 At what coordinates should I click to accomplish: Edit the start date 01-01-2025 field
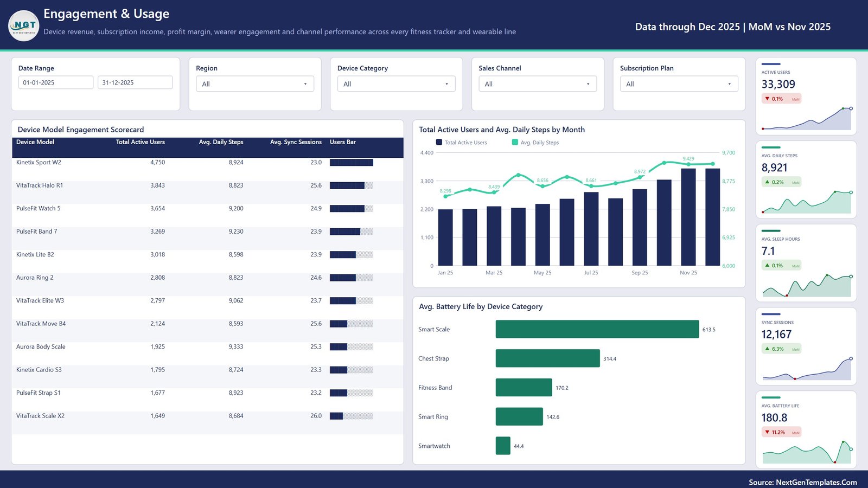(56, 82)
